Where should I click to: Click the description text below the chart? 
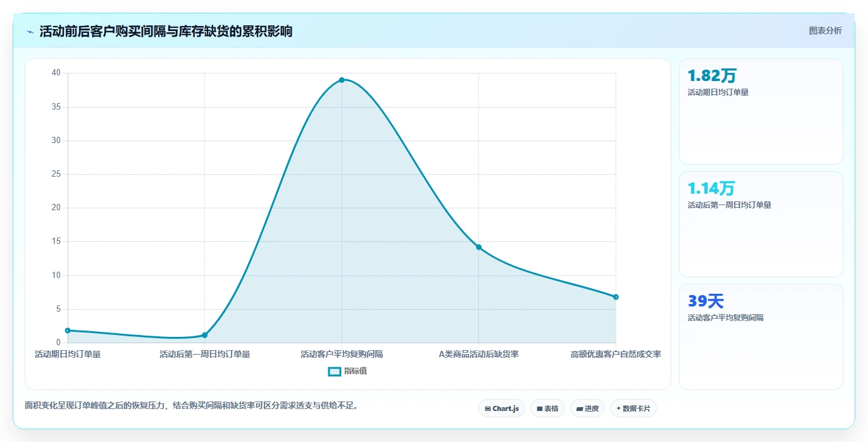click(191, 405)
